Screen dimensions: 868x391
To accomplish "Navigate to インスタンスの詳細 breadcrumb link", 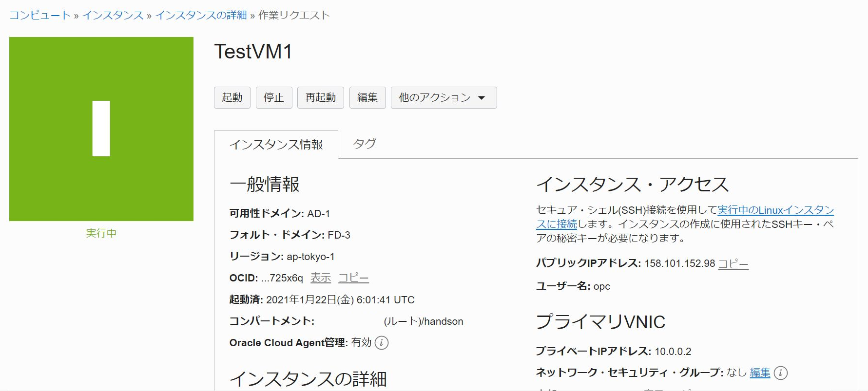I will point(201,16).
